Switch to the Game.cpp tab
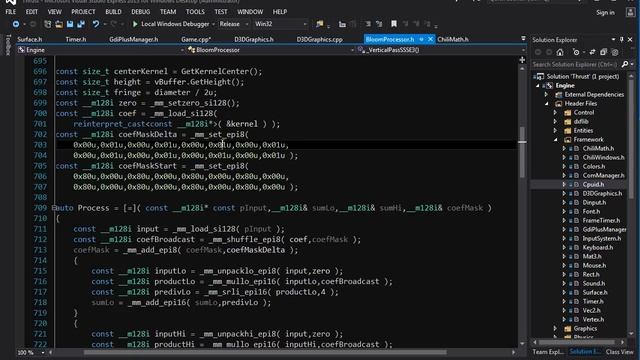 [x=196, y=39]
